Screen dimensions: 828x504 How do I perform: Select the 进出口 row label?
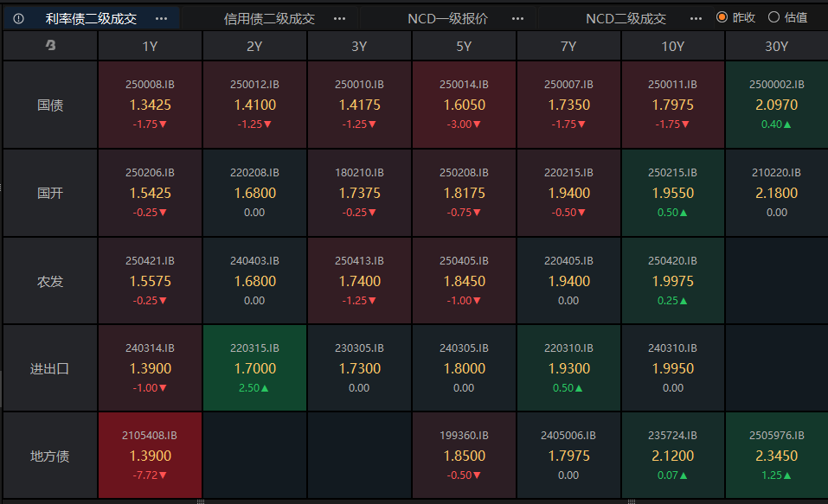click(x=50, y=368)
